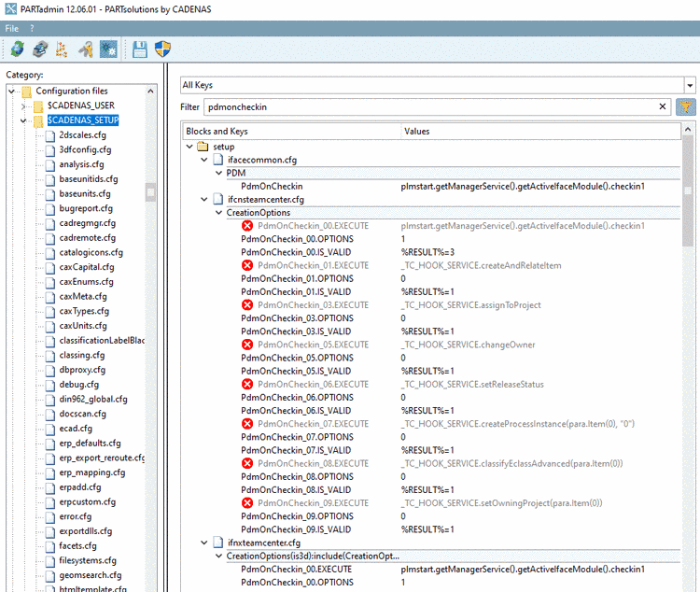The width and height of the screenshot is (700, 592).
Task: Click the green-blue globe toolbar icon
Action: [17, 49]
